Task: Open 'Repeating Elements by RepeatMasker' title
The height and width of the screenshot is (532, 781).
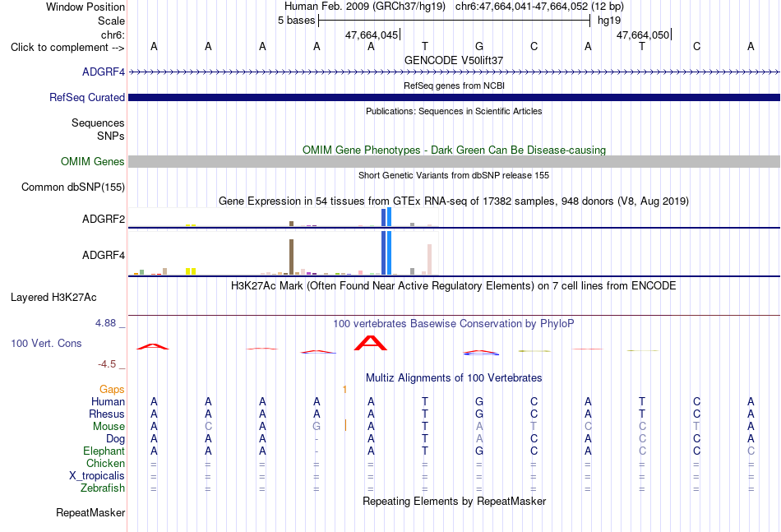Action: coord(454,502)
